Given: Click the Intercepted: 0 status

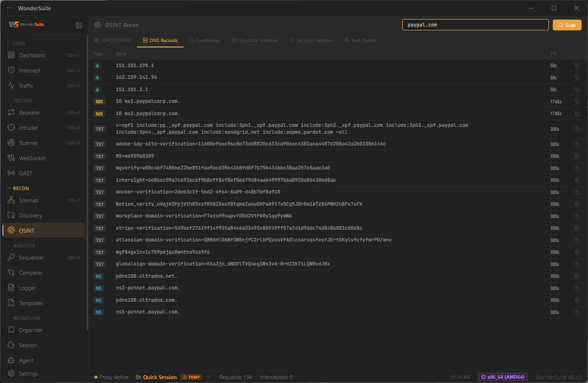Looking at the screenshot, I should [276, 377].
